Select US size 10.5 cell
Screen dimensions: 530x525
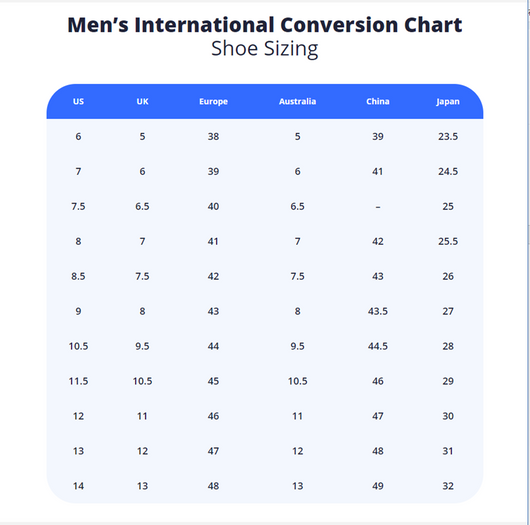[x=78, y=346]
